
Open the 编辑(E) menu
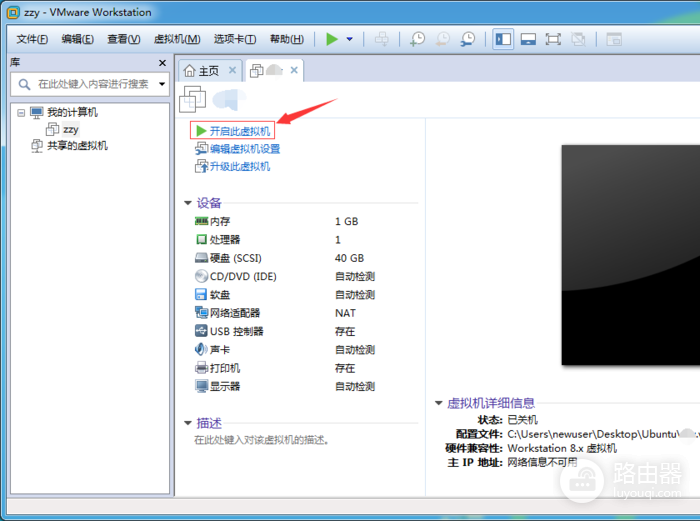(78, 39)
